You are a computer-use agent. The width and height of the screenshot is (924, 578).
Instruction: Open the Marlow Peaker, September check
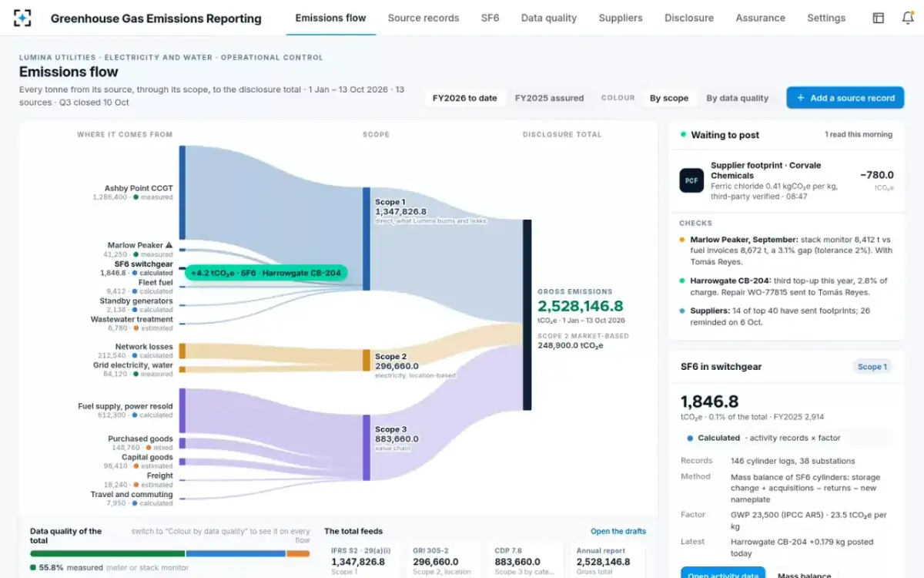point(785,250)
